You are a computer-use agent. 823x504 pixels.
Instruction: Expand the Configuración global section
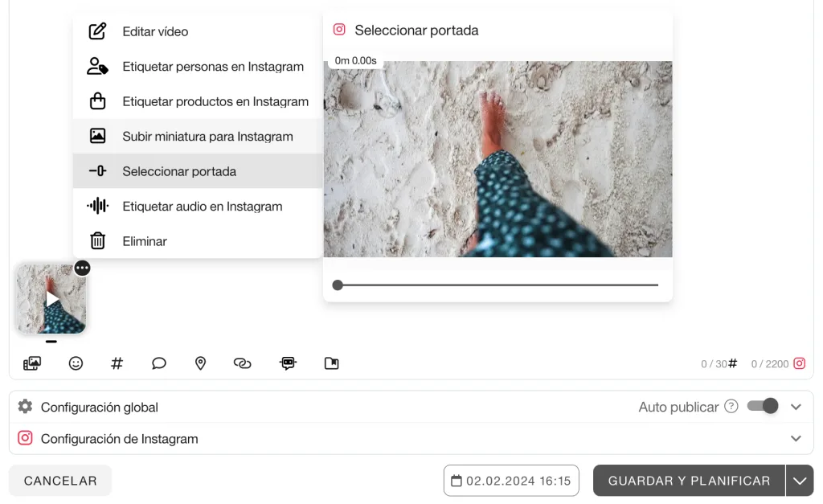click(796, 407)
